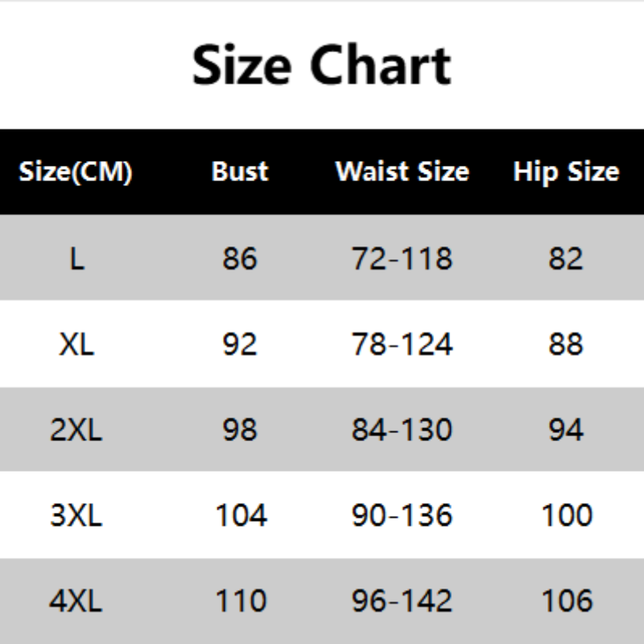This screenshot has width=644, height=644.
Task: Select the XL size row label
Action: pyautogui.click(x=76, y=345)
